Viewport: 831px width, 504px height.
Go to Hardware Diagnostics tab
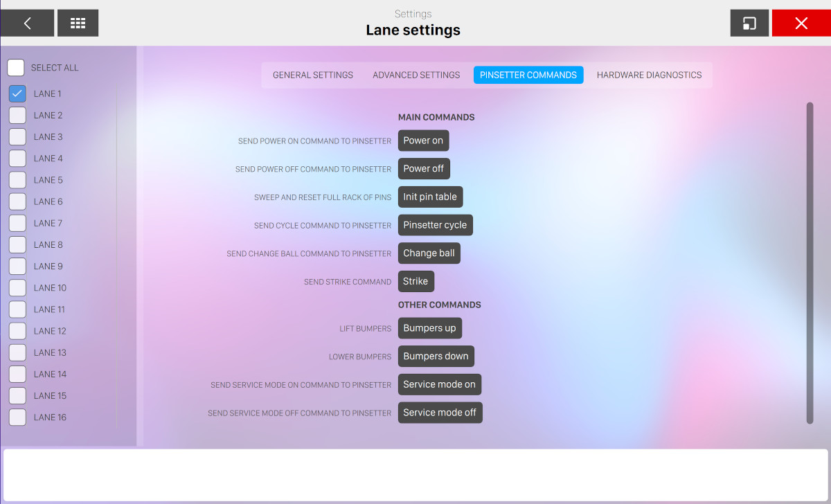[649, 75]
